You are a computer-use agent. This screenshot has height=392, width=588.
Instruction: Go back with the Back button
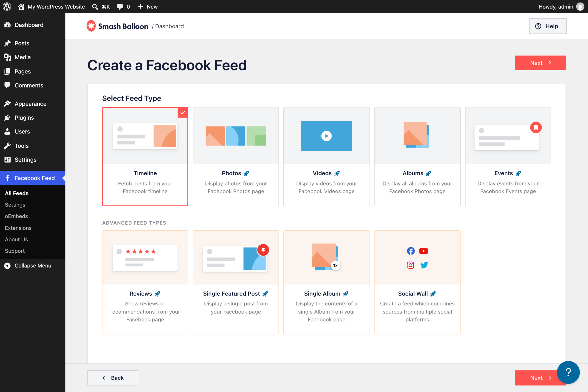(113, 378)
